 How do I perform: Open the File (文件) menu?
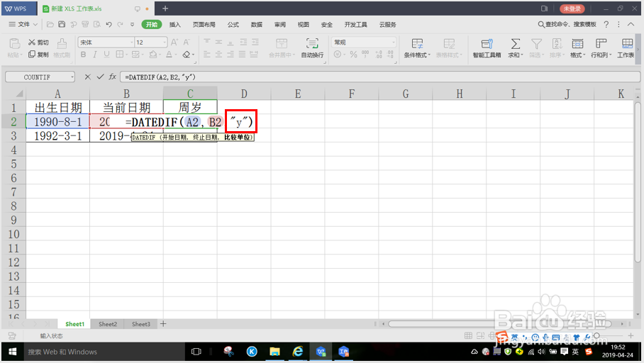click(23, 25)
